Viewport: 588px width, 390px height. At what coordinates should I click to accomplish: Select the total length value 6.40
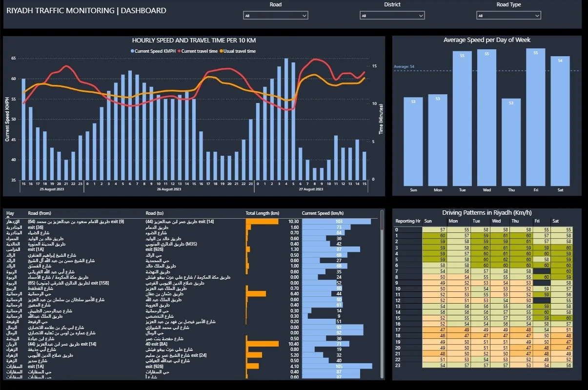click(294, 294)
